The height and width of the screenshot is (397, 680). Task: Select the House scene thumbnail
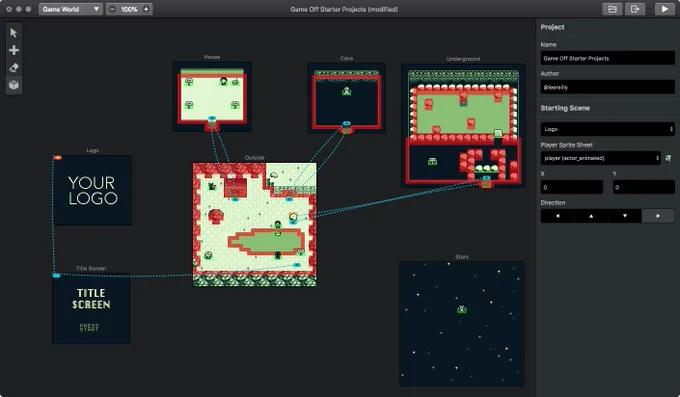(x=212, y=97)
